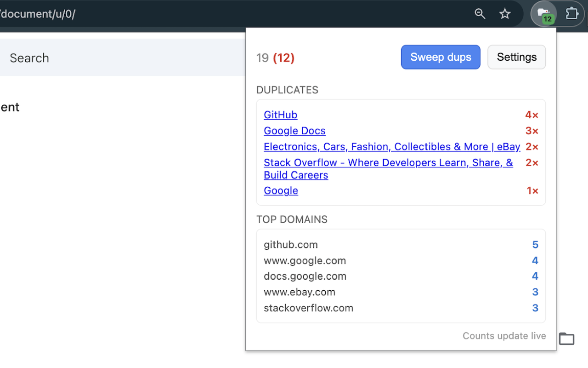
Task: Click the count 5 beside github.com
Action: pos(535,245)
